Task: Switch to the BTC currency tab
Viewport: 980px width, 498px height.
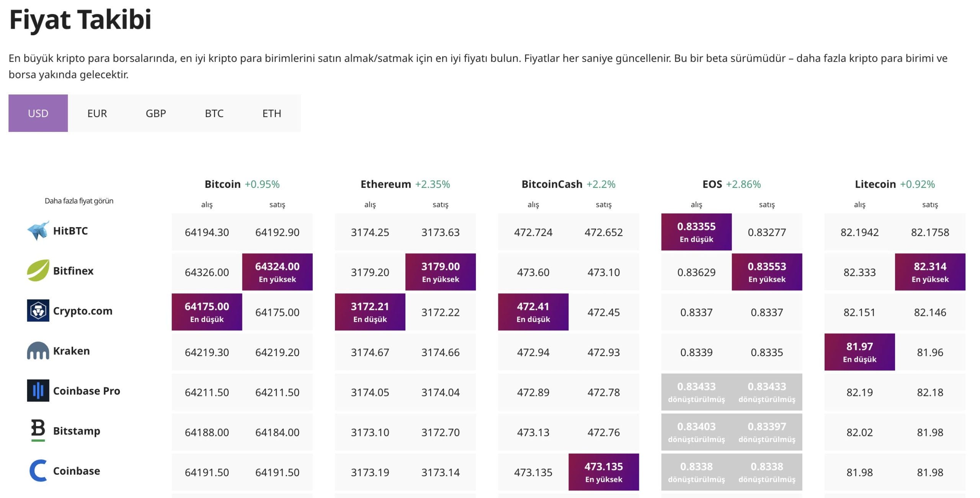Action: (x=214, y=113)
